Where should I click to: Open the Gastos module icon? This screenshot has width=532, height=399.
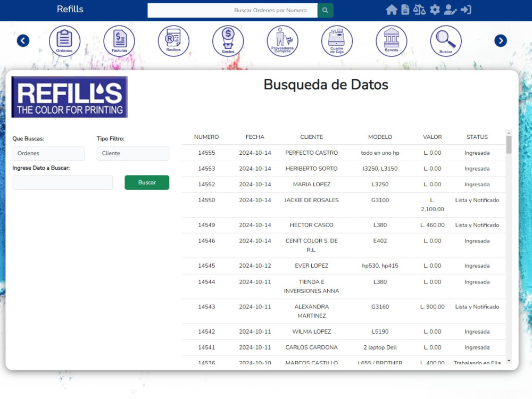[228, 41]
